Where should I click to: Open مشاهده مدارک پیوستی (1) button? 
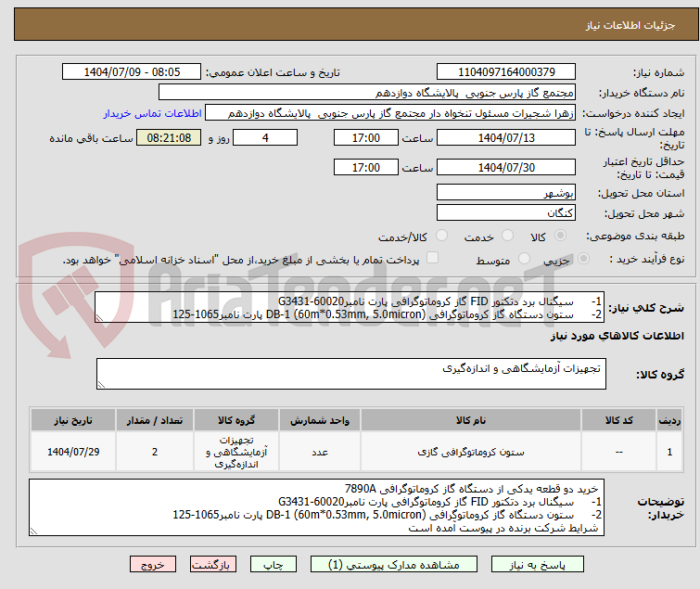[x=394, y=565]
